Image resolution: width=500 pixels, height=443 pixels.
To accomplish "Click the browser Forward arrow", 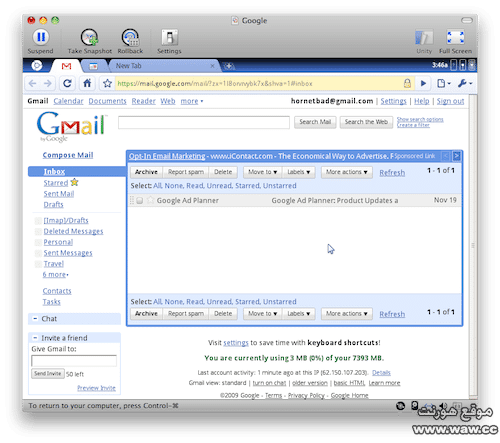I will 48,83.
